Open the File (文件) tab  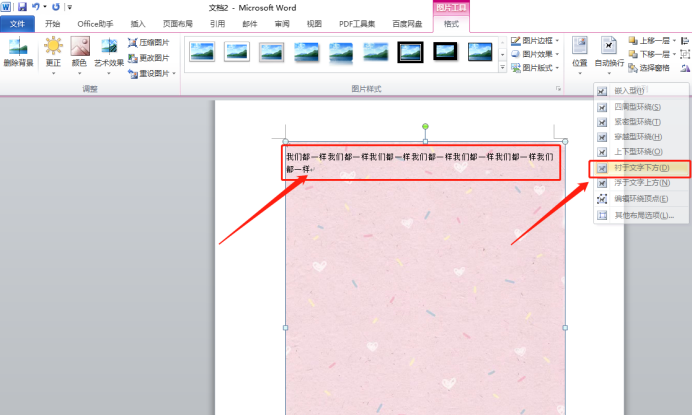click(17, 24)
